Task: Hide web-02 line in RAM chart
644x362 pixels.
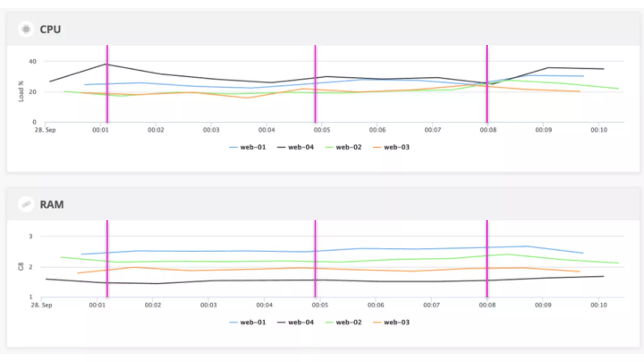Action: pyautogui.click(x=348, y=322)
